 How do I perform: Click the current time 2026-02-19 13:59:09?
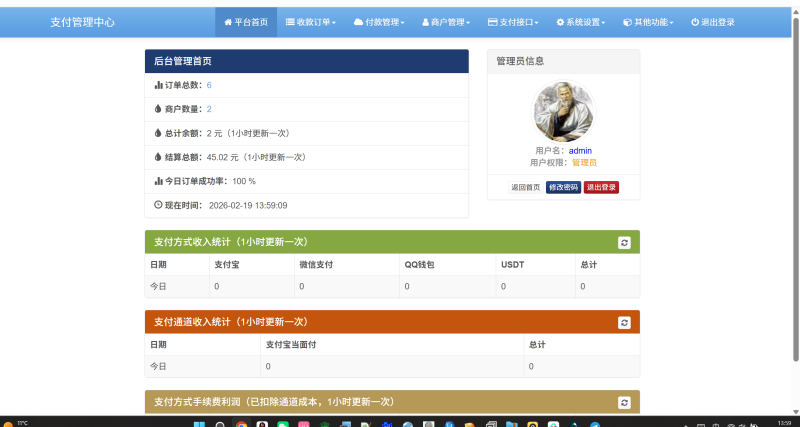pyautogui.click(x=248, y=205)
